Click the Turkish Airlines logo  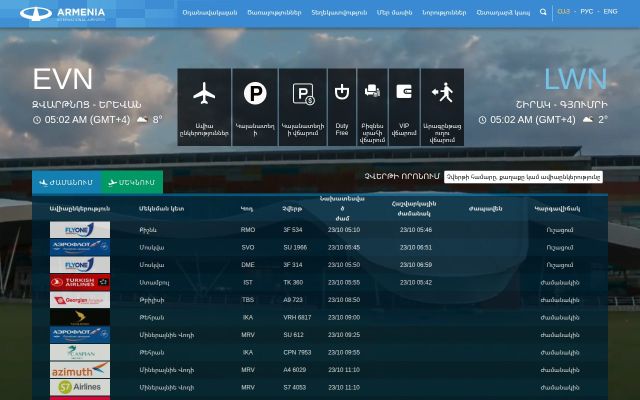[80, 282]
